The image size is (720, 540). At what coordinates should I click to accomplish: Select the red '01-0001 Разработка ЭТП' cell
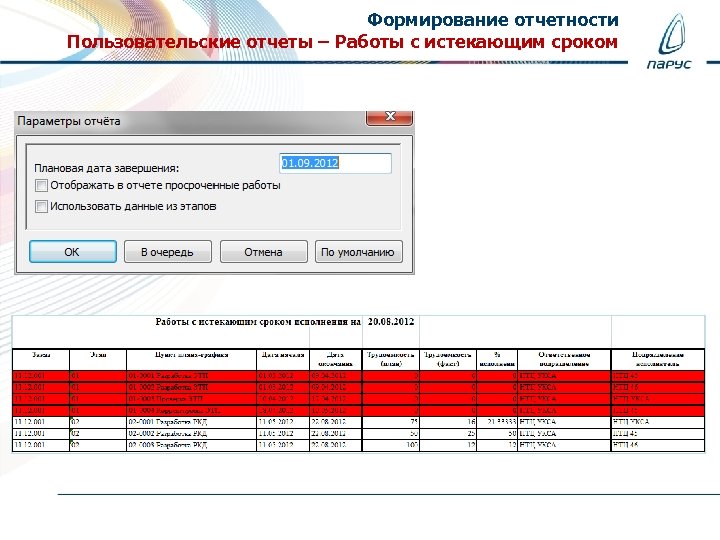[191, 376]
